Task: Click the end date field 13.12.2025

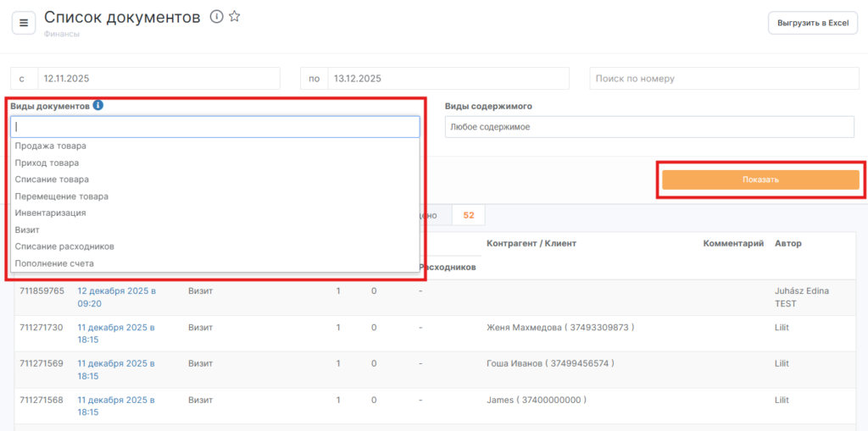Action: (x=448, y=79)
